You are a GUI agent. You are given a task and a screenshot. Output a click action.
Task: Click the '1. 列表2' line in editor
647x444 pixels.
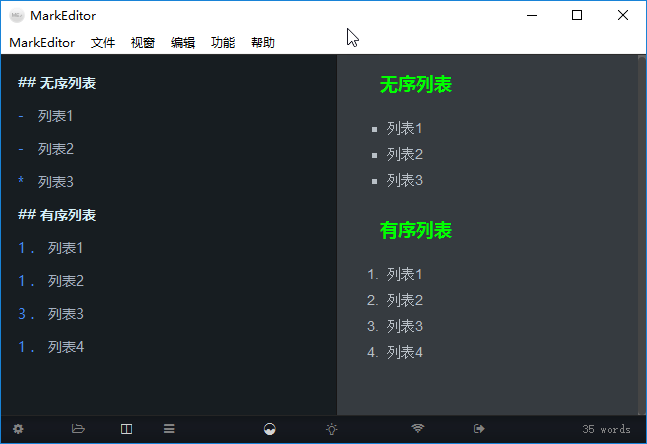[51, 281]
